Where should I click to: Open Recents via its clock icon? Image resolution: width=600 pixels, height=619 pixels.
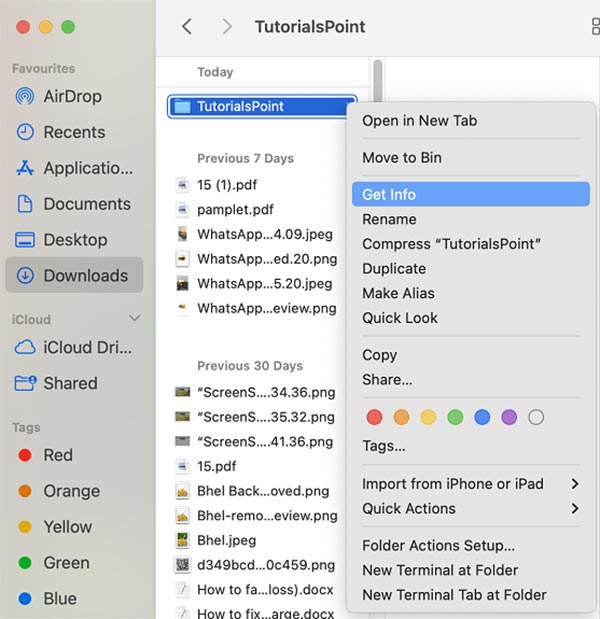(25, 132)
